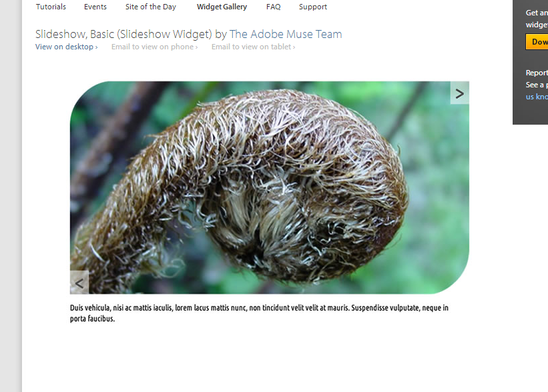Advance slideshow with the next arrow
The width and height of the screenshot is (548, 392).
(460, 93)
